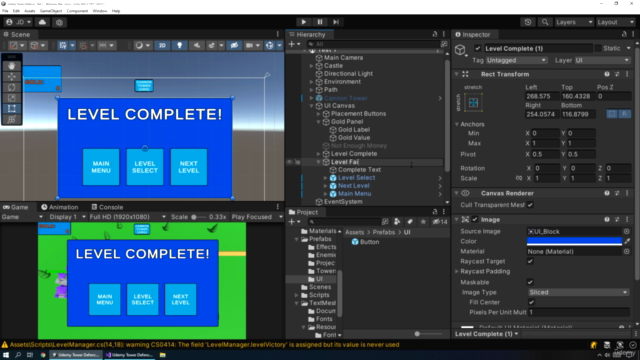This screenshot has height=360, width=640.
Task: Expand Raycast Padding section
Action: [457, 271]
